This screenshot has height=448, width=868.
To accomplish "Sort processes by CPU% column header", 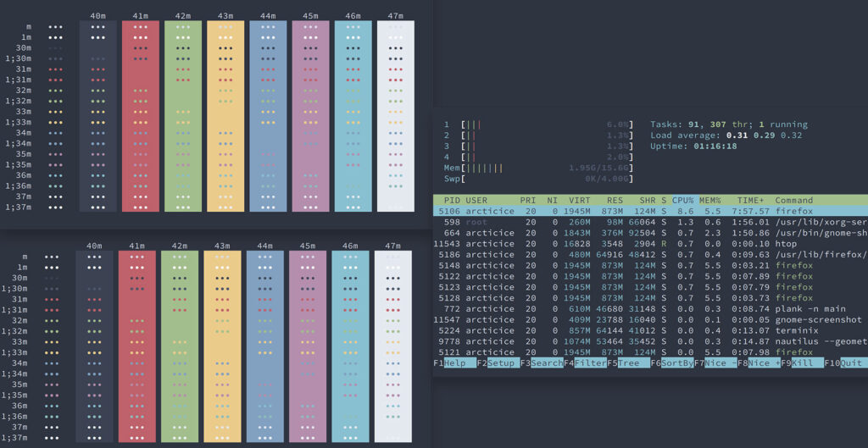I will [685, 200].
